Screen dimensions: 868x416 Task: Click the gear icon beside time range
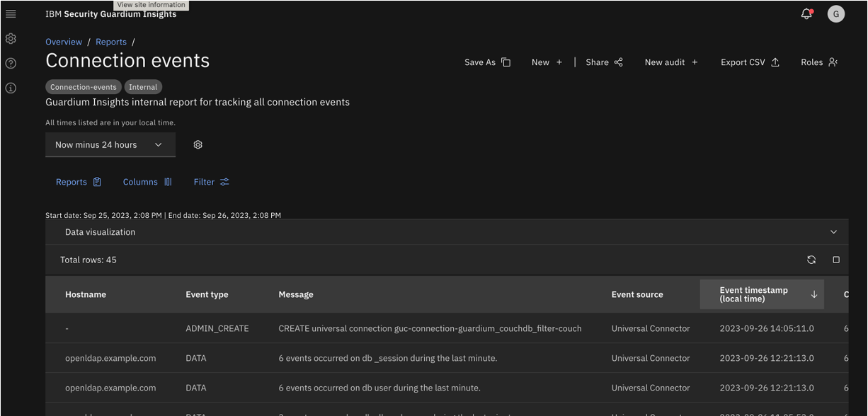point(198,144)
